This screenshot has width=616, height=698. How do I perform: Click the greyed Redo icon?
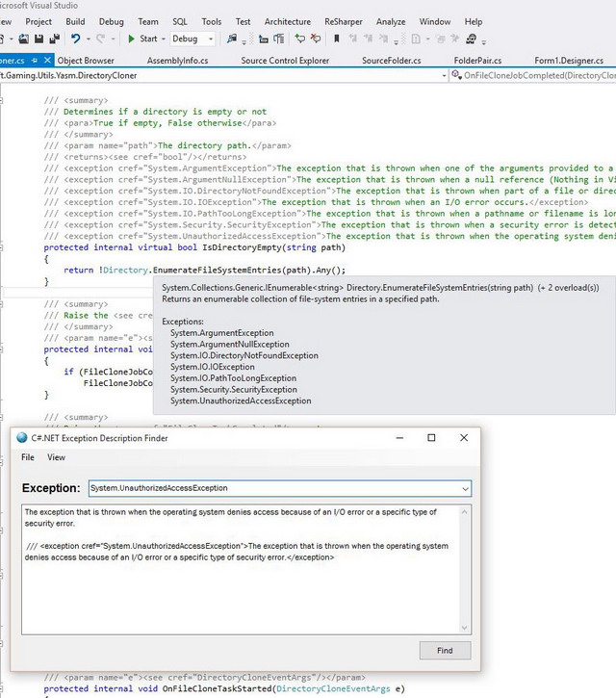[x=101, y=39]
